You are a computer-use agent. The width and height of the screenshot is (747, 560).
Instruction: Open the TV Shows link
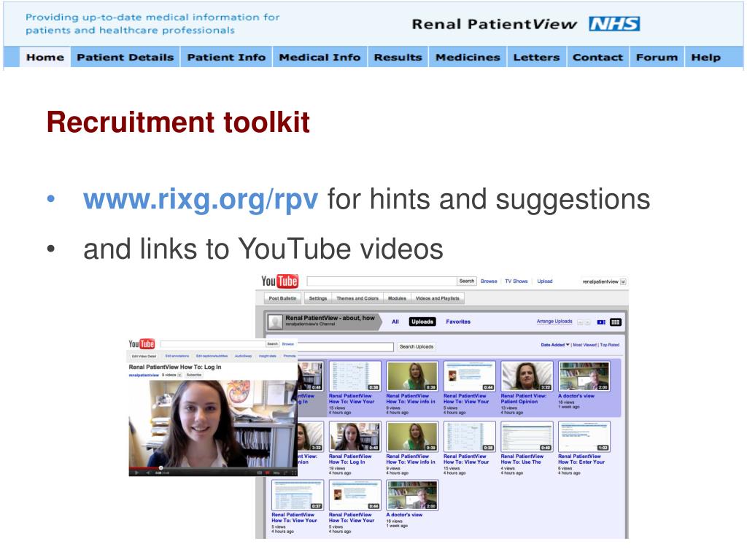click(x=516, y=281)
